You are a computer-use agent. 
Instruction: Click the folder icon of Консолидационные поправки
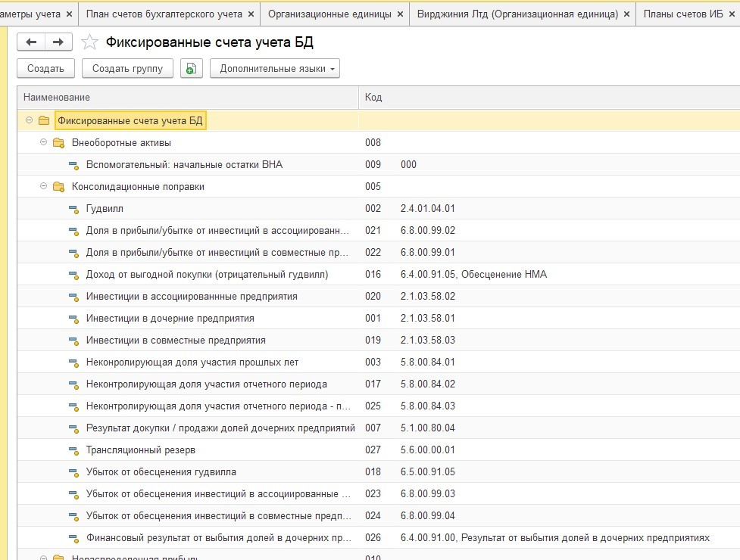pos(58,187)
